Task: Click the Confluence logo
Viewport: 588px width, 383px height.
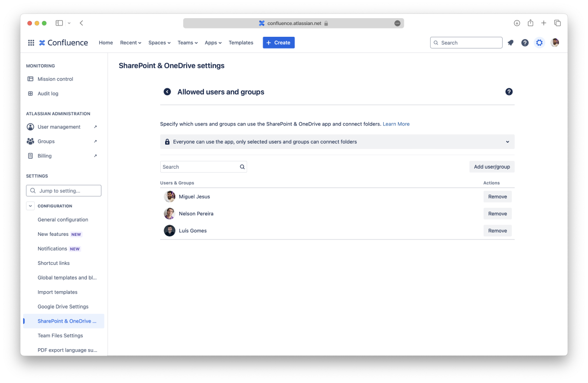Action: [x=64, y=43]
